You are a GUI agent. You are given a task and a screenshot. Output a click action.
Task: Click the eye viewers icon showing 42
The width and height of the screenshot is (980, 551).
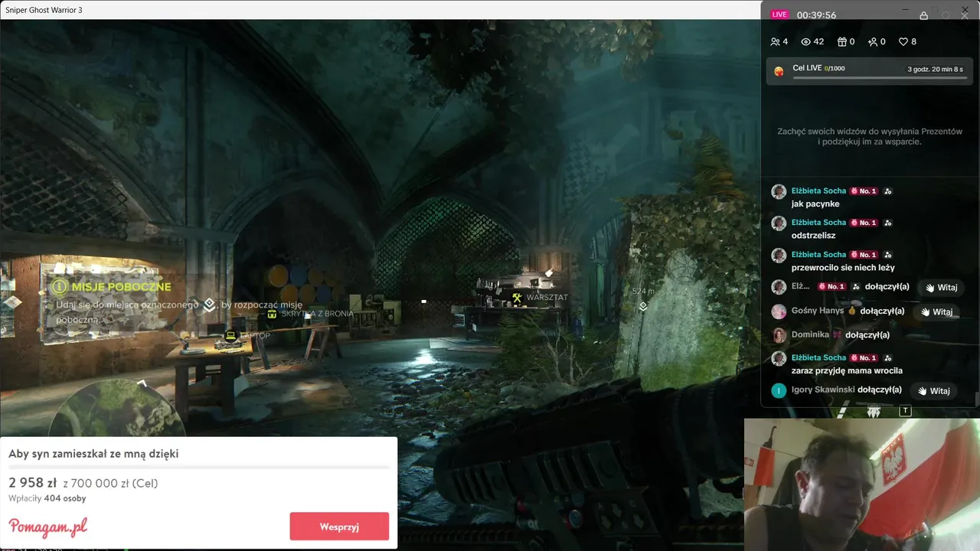[805, 42]
